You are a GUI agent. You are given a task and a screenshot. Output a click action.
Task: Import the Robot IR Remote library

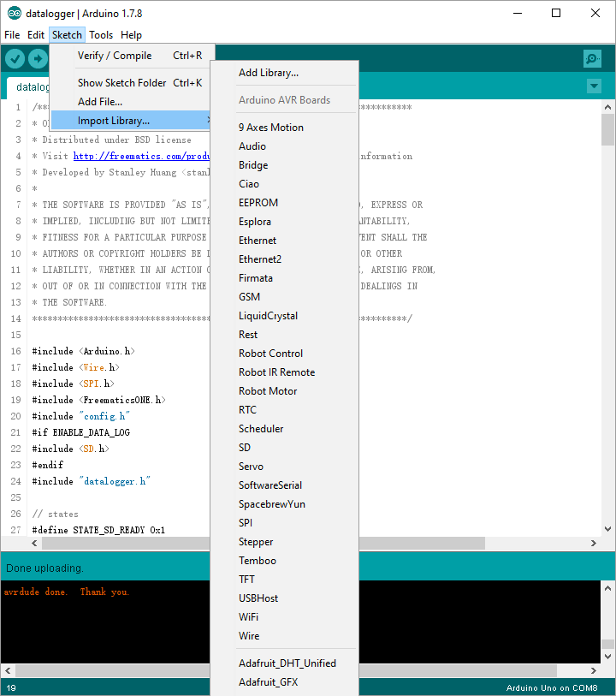point(284,372)
